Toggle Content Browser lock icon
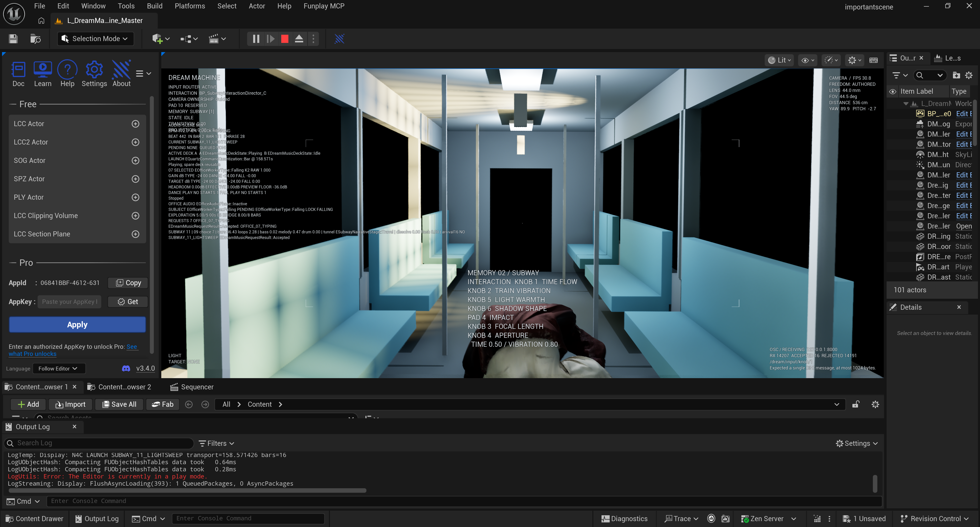This screenshot has width=980, height=527. pyautogui.click(x=856, y=404)
